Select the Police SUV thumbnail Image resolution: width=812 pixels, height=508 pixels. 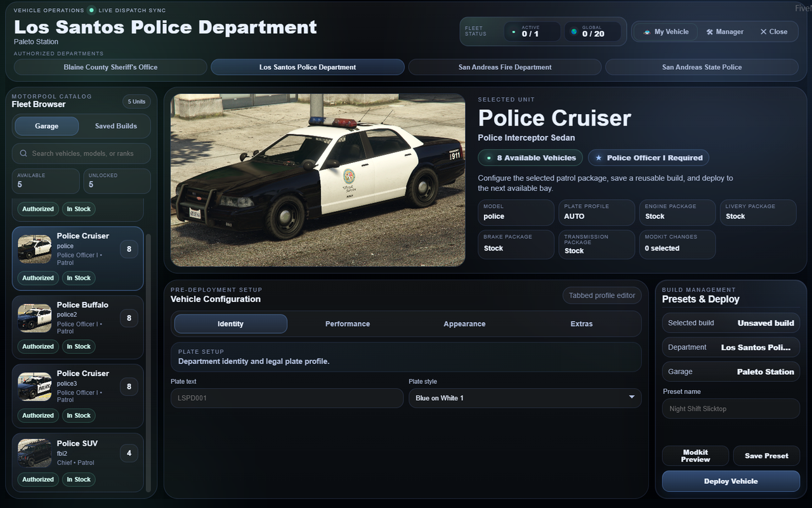pyautogui.click(x=34, y=453)
